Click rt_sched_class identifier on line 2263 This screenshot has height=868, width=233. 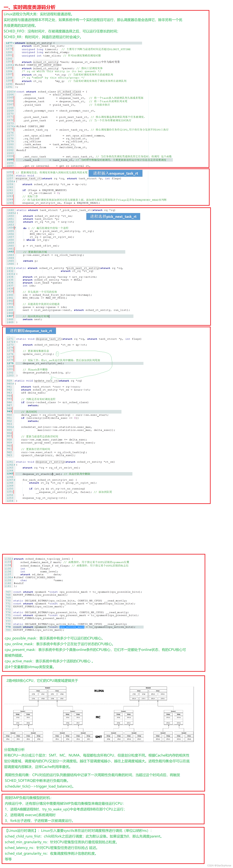pyautogui.click(x=69, y=92)
